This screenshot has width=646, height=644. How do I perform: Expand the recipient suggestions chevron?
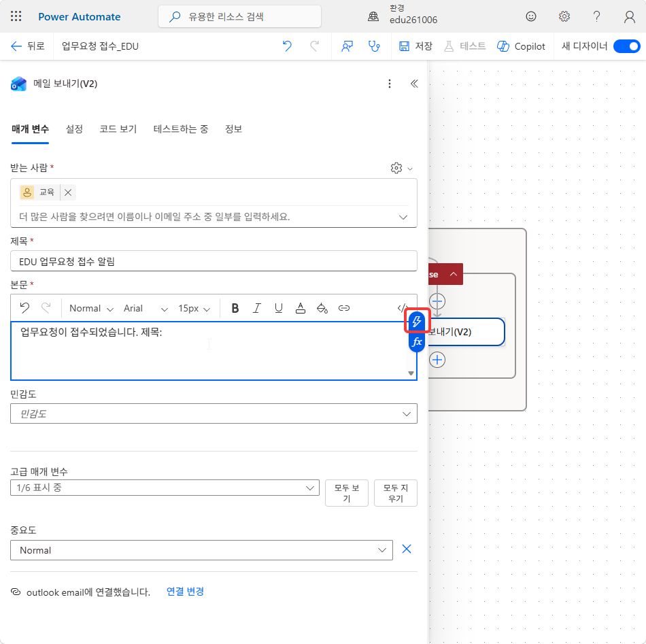tap(403, 217)
